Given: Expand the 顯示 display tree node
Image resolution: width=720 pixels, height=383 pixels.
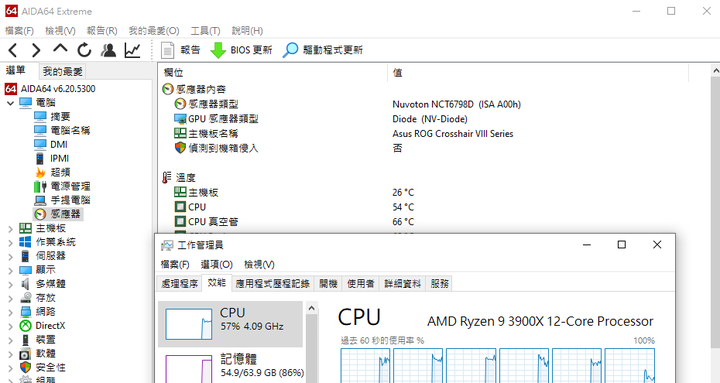Looking at the screenshot, I should (x=10, y=270).
